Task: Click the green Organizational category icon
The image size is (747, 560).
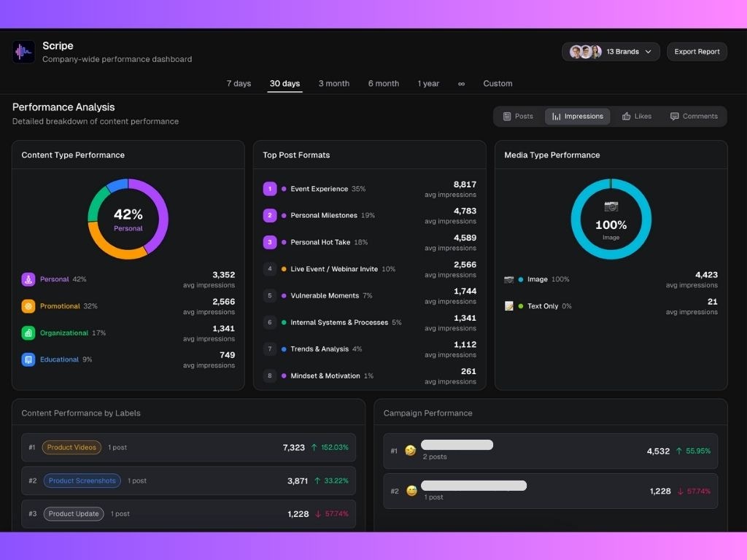Action: 27,332
